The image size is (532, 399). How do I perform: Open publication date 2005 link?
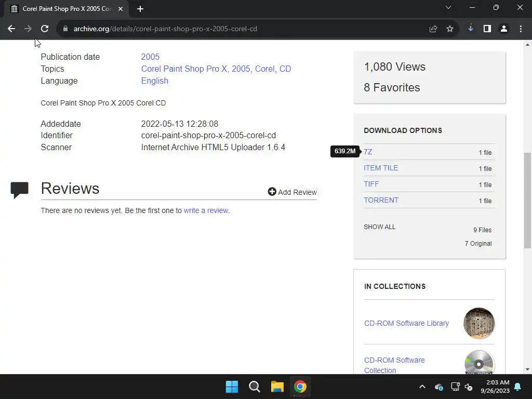[x=150, y=57]
